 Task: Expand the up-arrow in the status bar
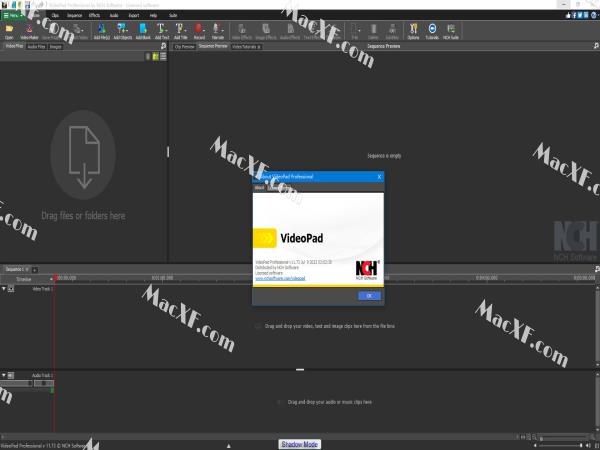point(229,446)
